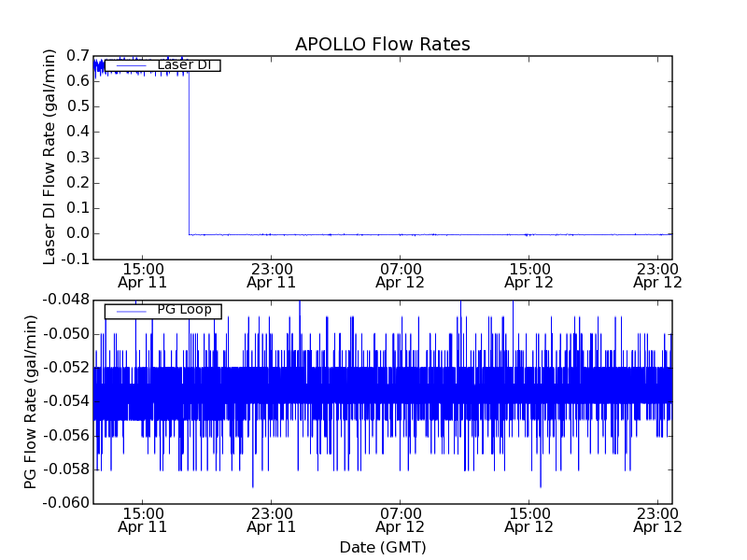This screenshot has height=560, width=747.
Task: Click the "Date (GMT)" x-axis label
Action: (383, 548)
